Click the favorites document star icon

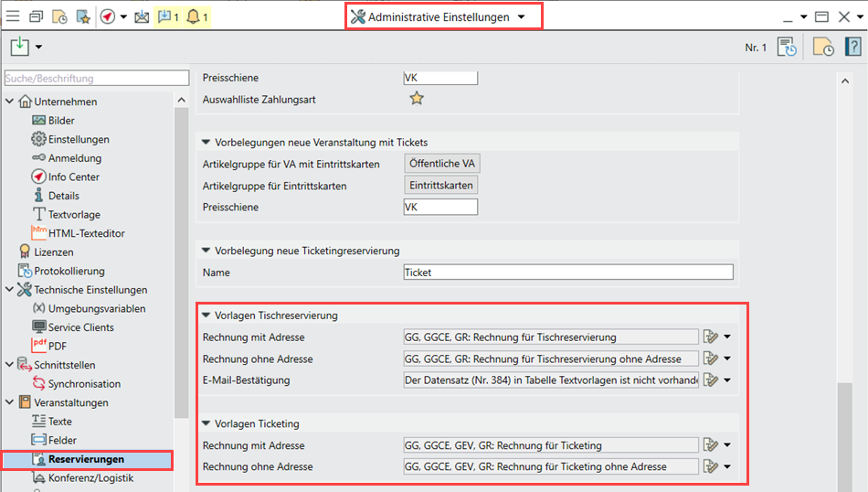pos(82,16)
